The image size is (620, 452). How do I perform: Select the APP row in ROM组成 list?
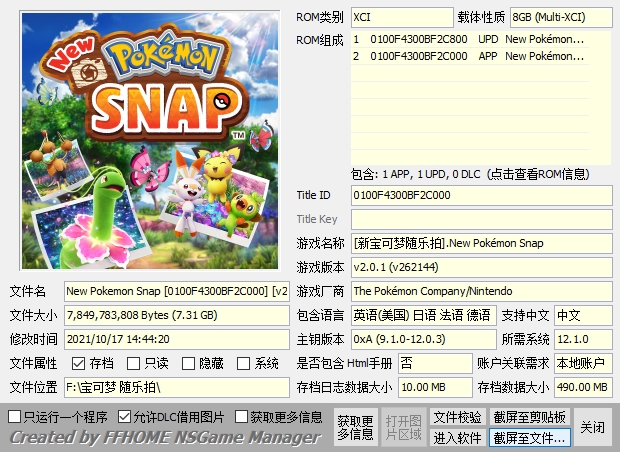(x=480, y=57)
